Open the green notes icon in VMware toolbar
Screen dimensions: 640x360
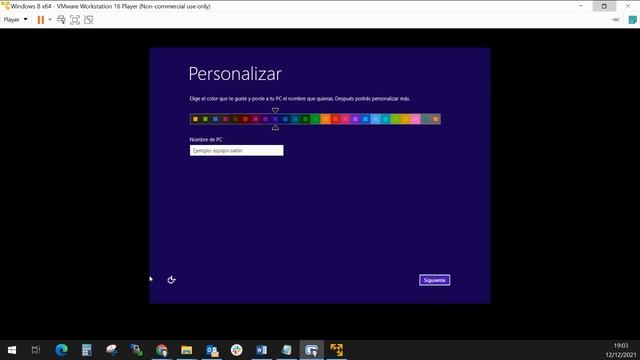(x=632, y=20)
